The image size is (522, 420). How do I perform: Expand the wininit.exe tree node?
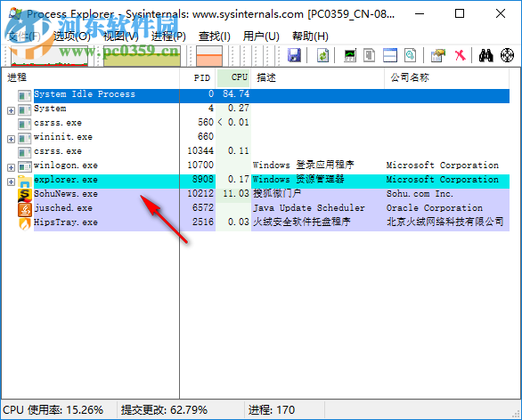(x=11, y=139)
